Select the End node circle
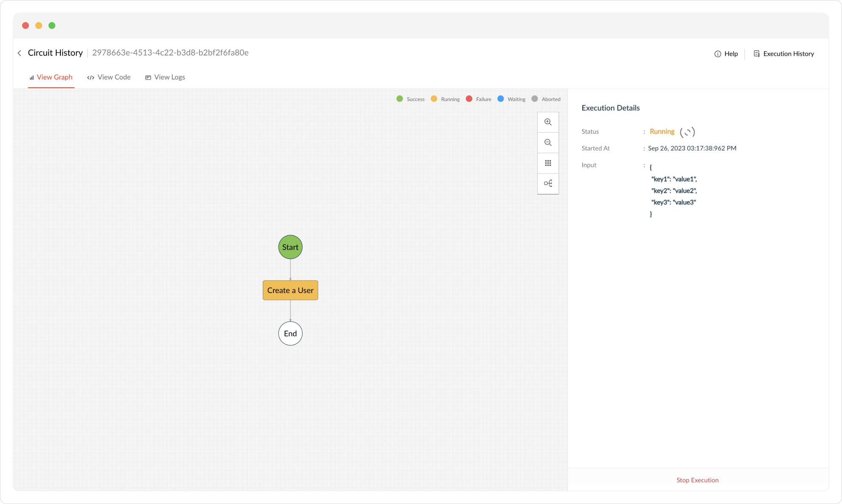 coord(290,333)
